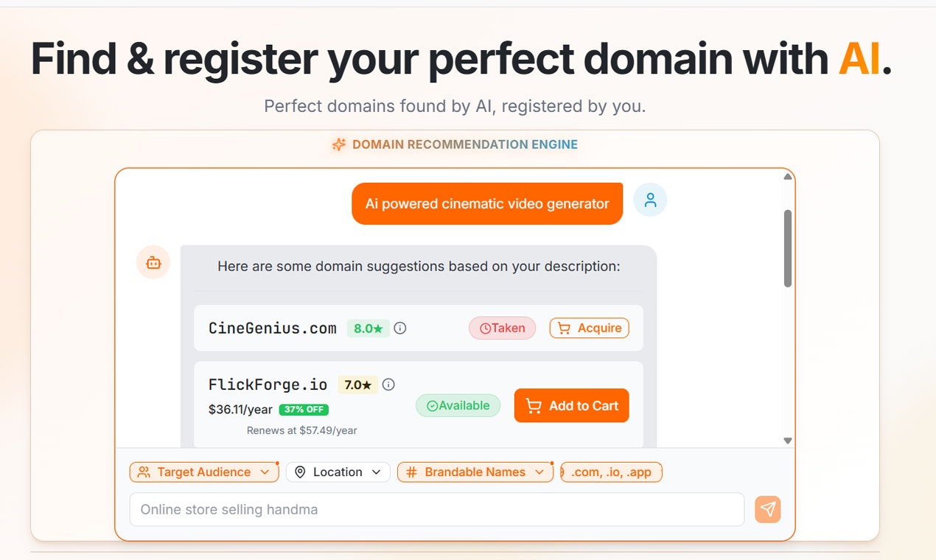Toggle the .com, .io, .app extensions filter
Image resolution: width=936 pixels, height=560 pixels.
(x=611, y=472)
